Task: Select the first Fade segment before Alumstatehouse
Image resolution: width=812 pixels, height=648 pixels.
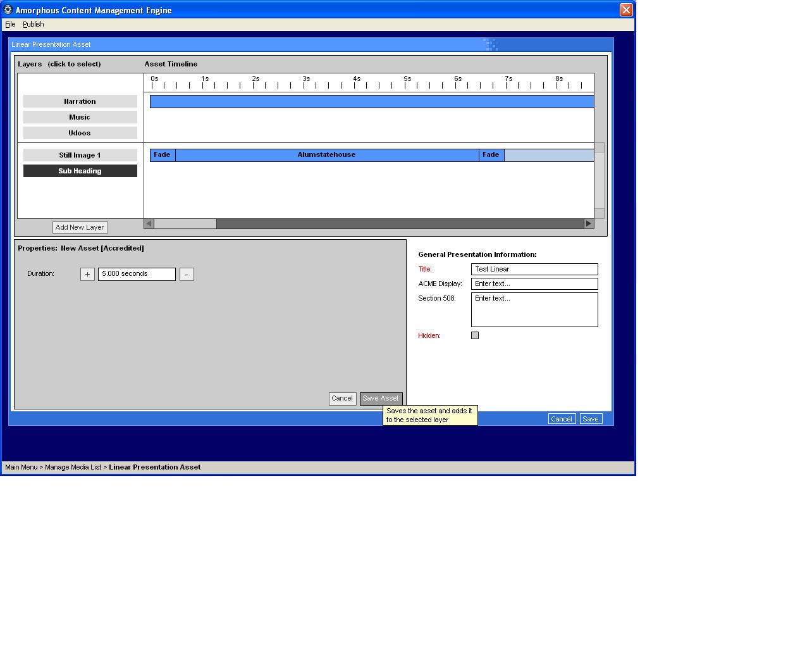Action: [163, 155]
